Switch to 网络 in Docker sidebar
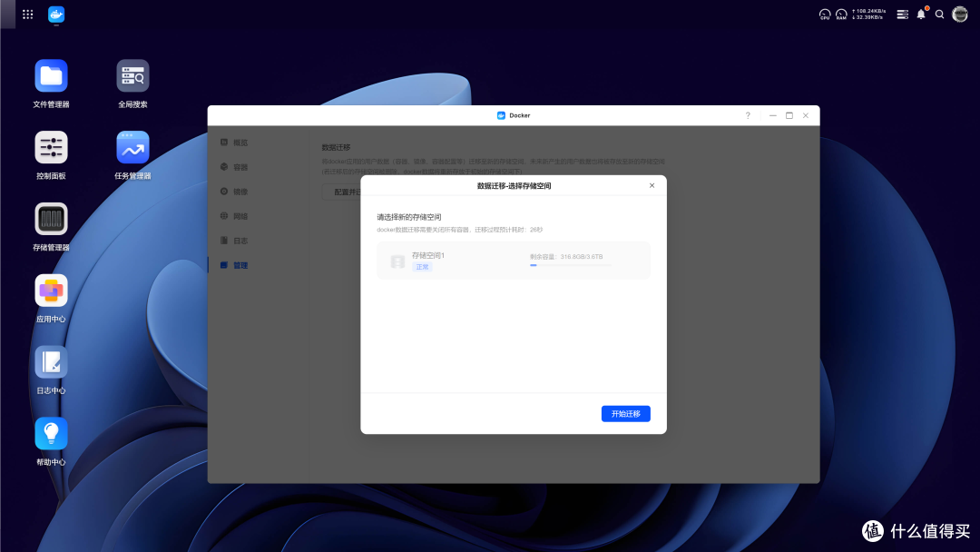980x552 pixels. (x=235, y=216)
